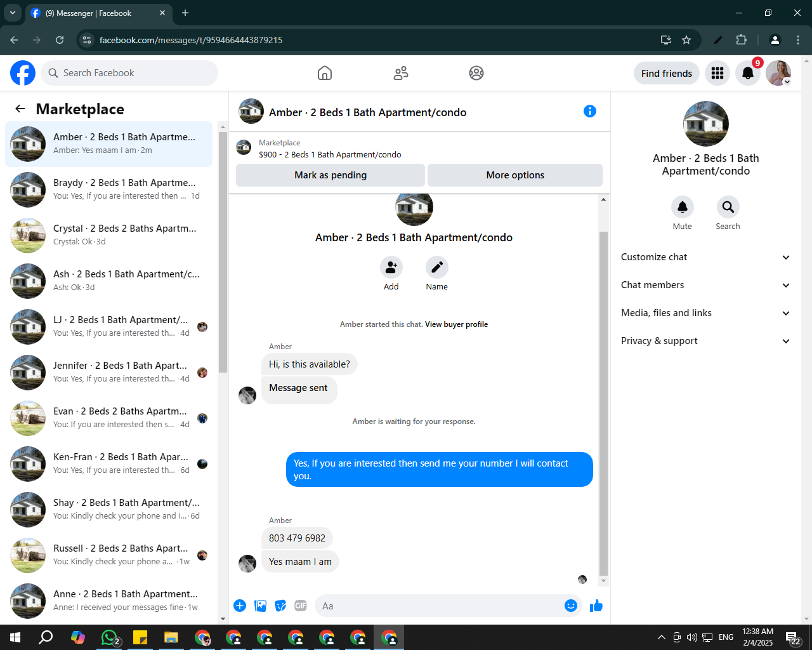Open File Explorer in the taskbar

tap(171, 637)
